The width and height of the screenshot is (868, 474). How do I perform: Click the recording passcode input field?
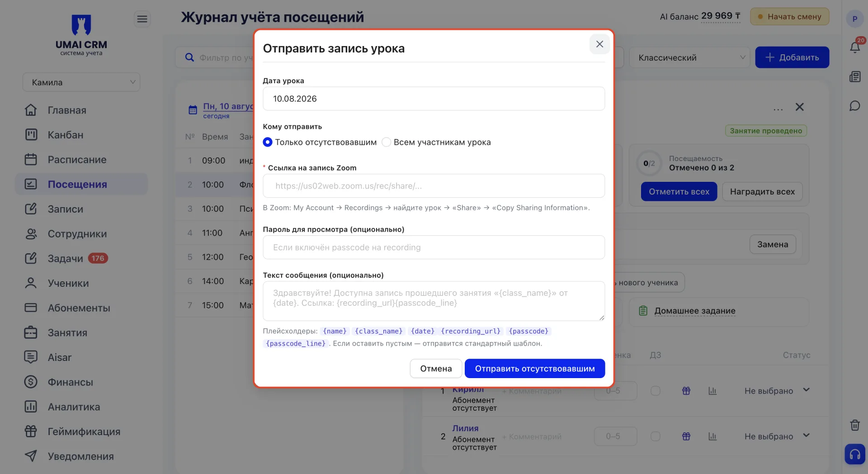[x=434, y=247]
